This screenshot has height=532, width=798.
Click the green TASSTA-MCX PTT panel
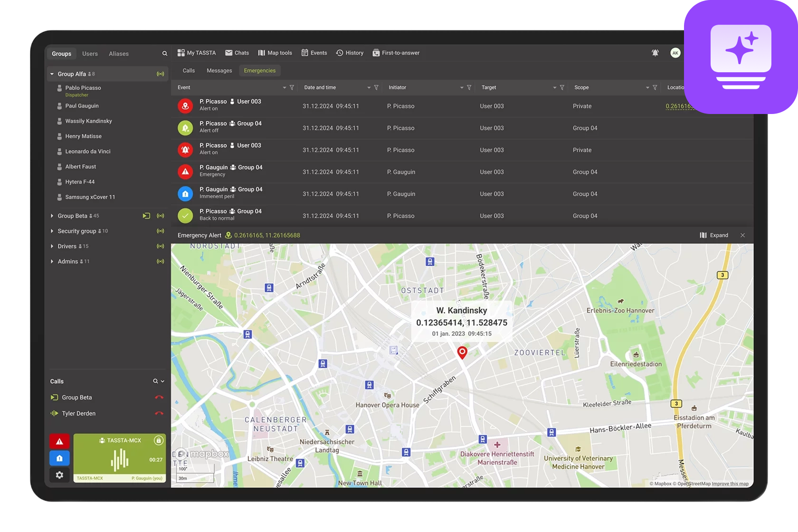click(120, 458)
